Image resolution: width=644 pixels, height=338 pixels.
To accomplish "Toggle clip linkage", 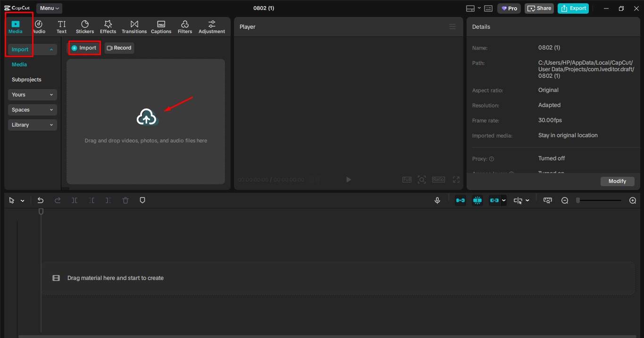I will click(494, 200).
